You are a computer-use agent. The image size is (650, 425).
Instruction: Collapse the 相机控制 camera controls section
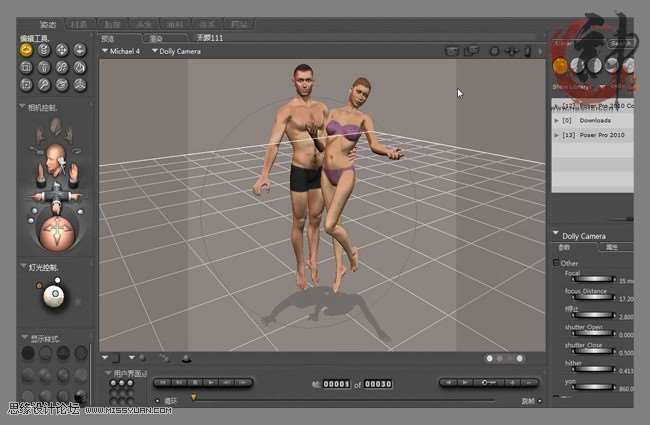(22, 107)
